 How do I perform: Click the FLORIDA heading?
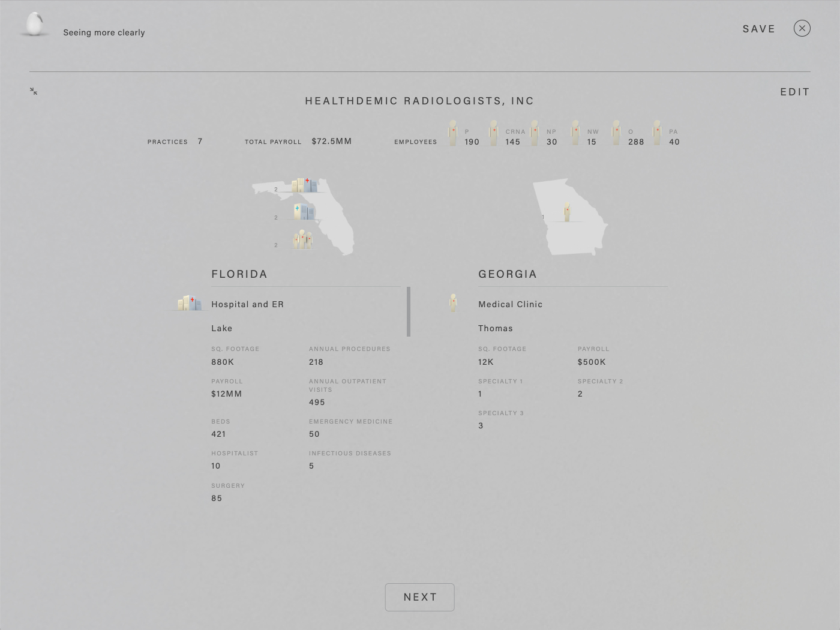click(x=239, y=274)
